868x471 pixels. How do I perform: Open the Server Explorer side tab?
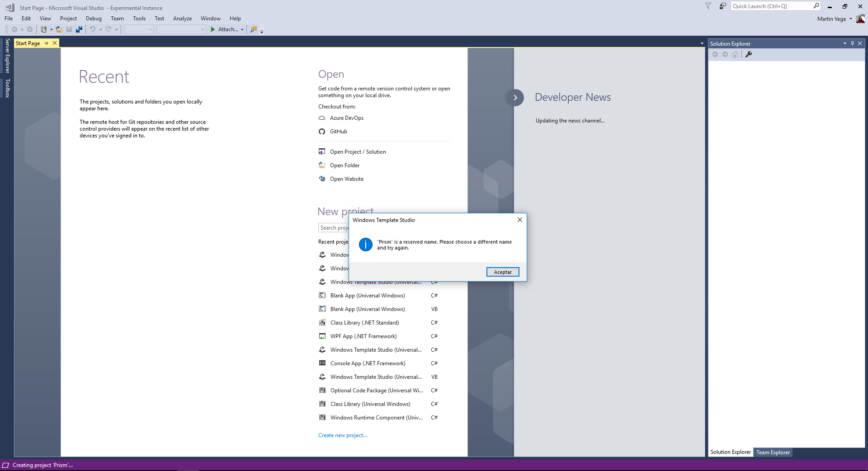coord(7,56)
